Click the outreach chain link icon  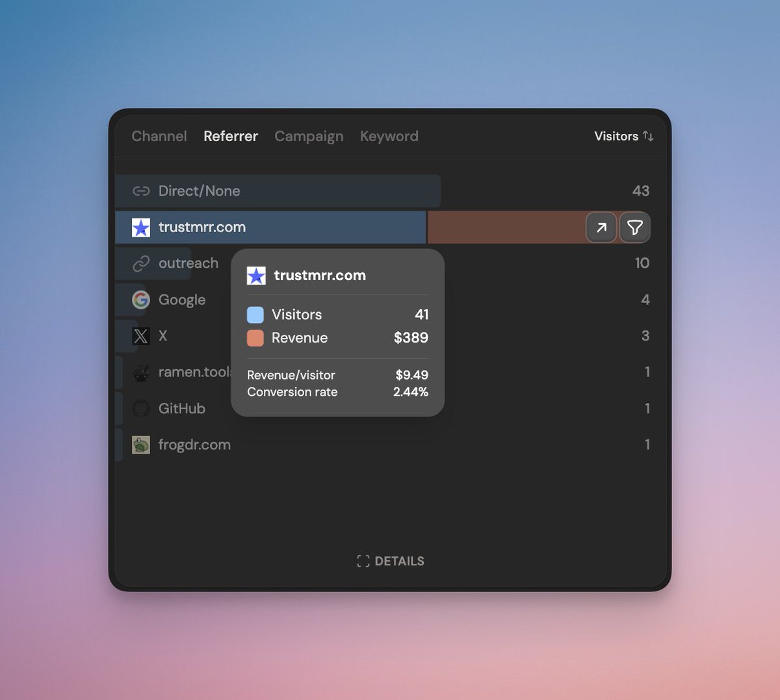[141, 263]
